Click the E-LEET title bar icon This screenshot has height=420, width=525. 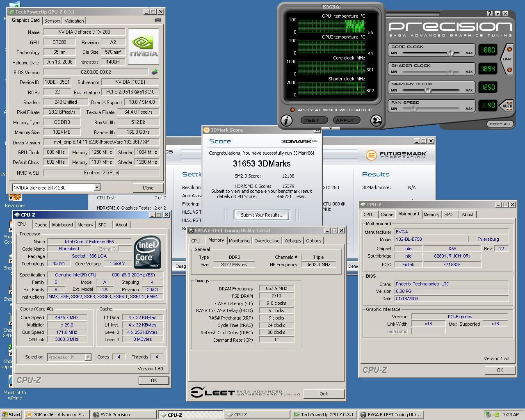tap(191, 231)
